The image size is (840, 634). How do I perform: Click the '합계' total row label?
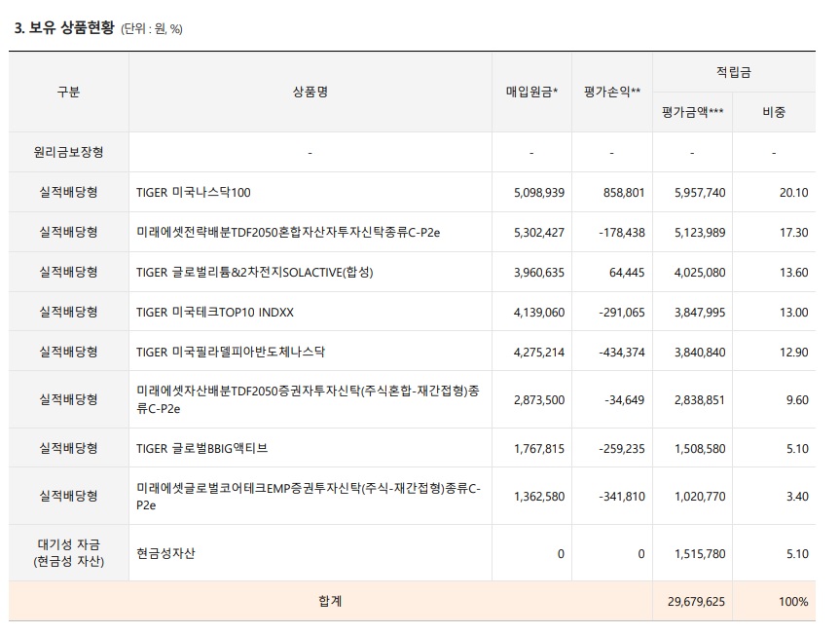click(x=330, y=601)
